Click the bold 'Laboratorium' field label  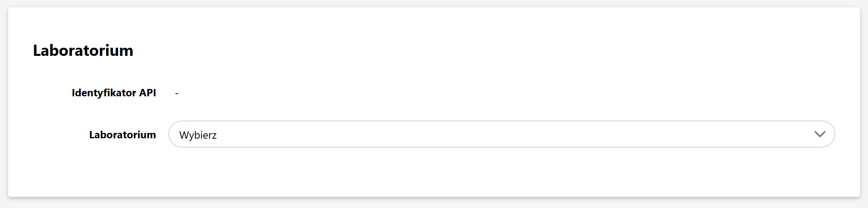tap(122, 135)
